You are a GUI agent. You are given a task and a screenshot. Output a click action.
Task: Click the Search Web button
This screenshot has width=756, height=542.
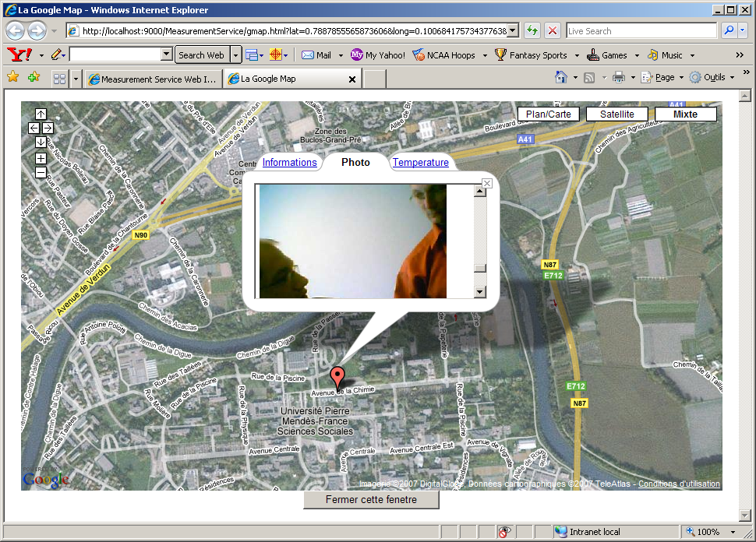click(x=202, y=55)
